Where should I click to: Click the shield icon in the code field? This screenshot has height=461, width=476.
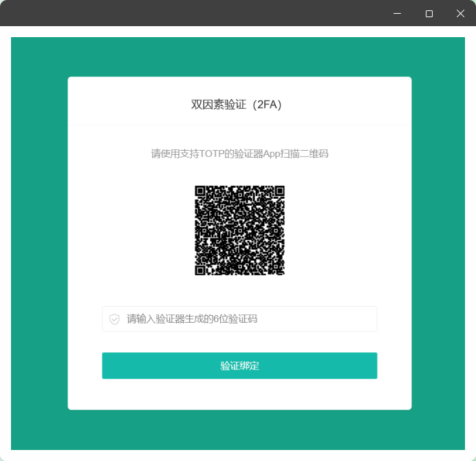(114, 319)
